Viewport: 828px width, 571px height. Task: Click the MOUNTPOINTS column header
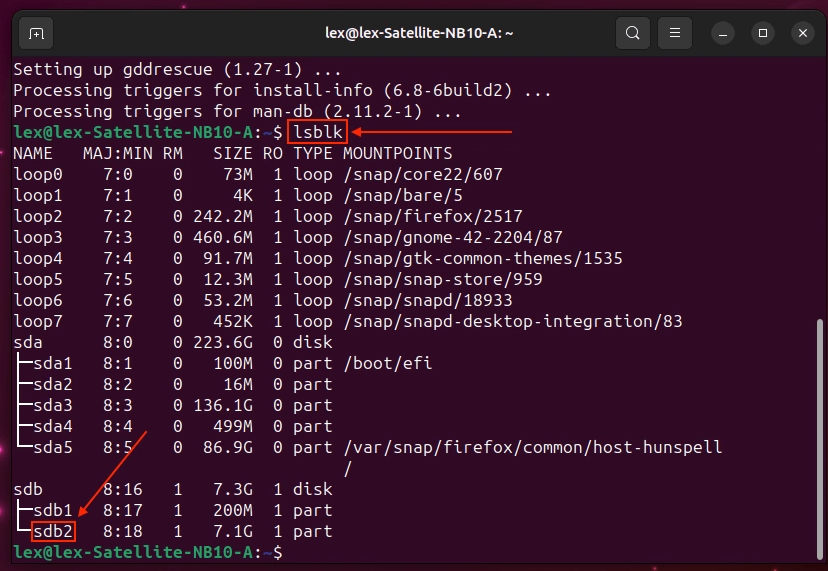(x=397, y=154)
